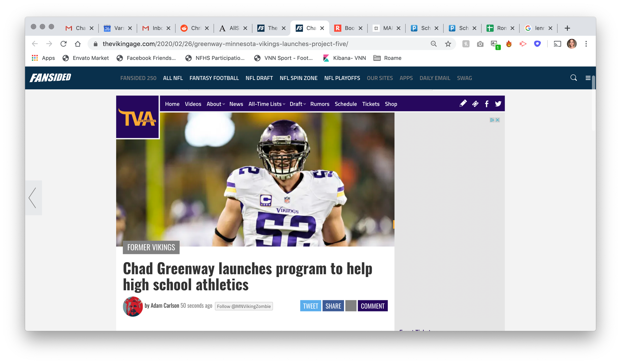Open the browser home page
621x364 pixels.
pos(78,44)
